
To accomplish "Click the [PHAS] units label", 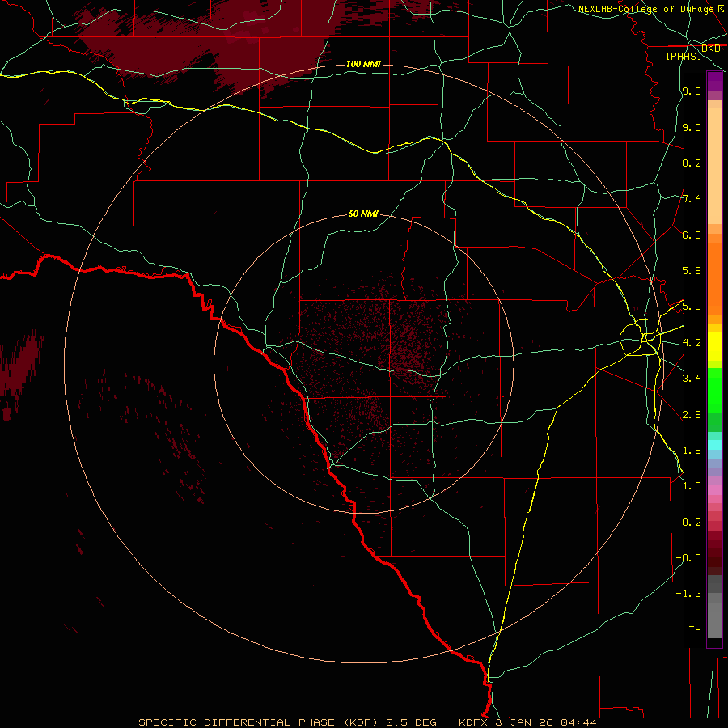I will (684, 57).
